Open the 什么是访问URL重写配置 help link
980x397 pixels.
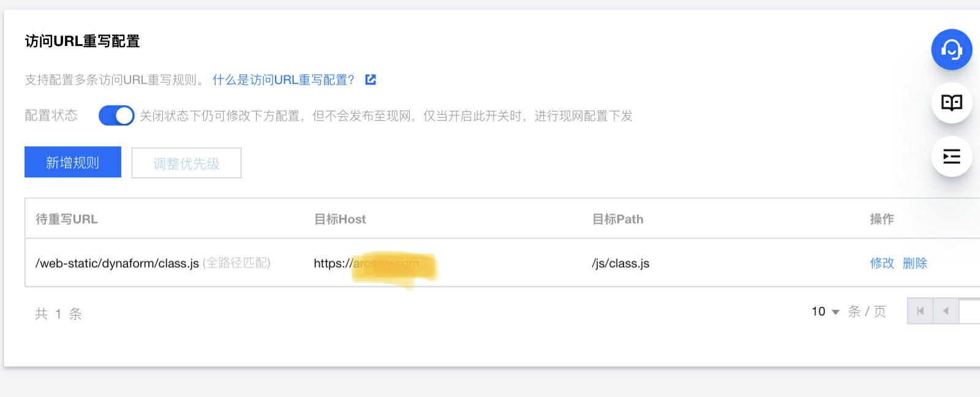284,80
